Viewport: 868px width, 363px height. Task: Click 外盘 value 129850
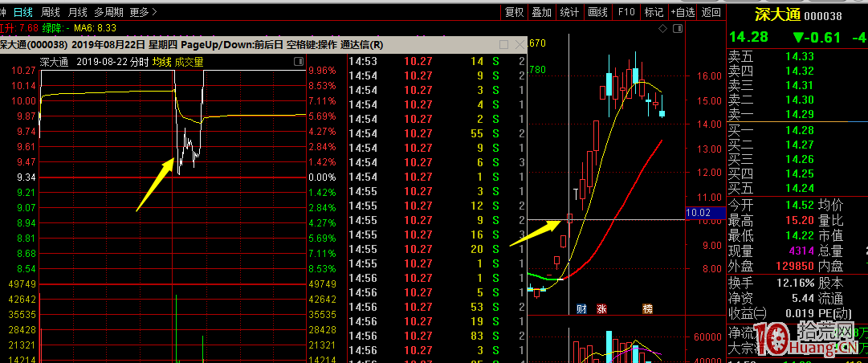point(795,266)
